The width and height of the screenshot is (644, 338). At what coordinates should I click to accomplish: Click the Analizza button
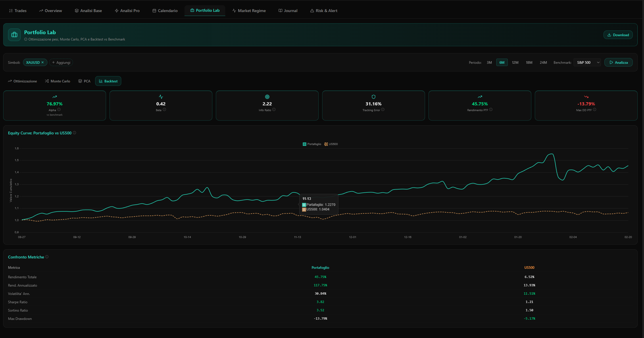point(618,62)
